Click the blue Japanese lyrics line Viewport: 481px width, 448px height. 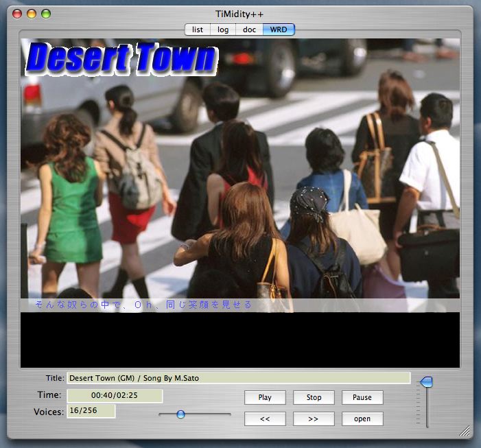(x=143, y=305)
